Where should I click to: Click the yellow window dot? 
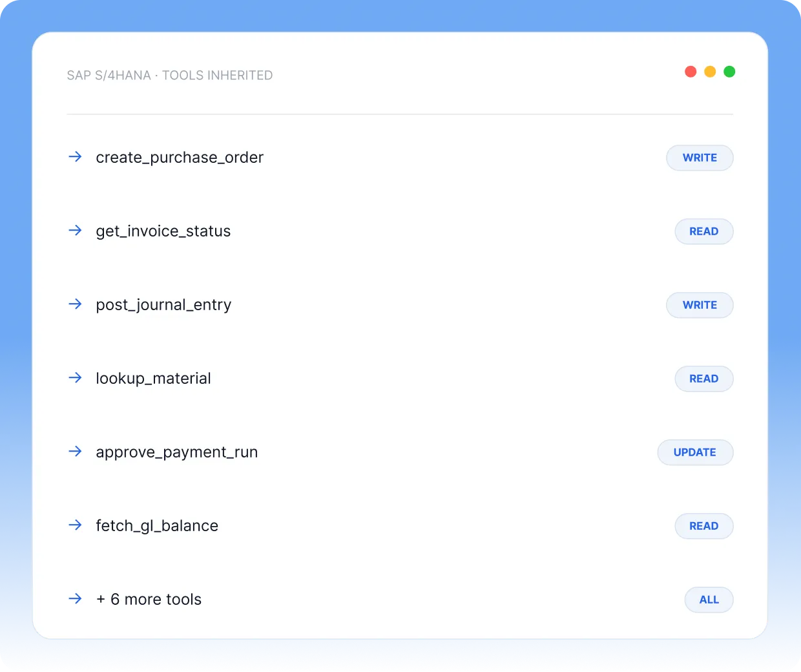point(710,72)
